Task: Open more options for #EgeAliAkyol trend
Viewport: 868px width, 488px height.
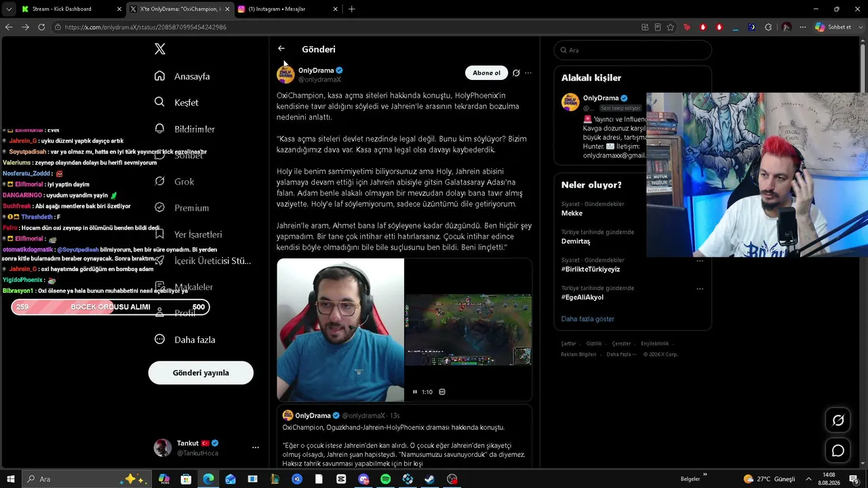Action: click(x=700, y=289)
